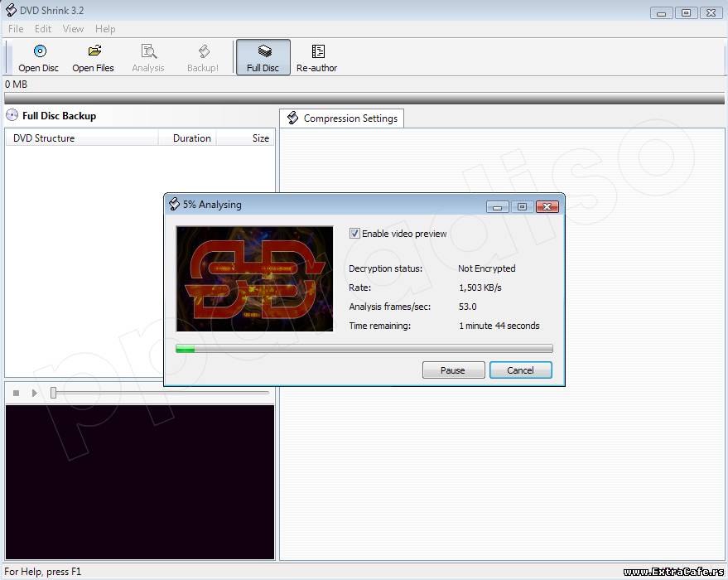Open the Help menu
728x580 pixels.
click(105, 29)
